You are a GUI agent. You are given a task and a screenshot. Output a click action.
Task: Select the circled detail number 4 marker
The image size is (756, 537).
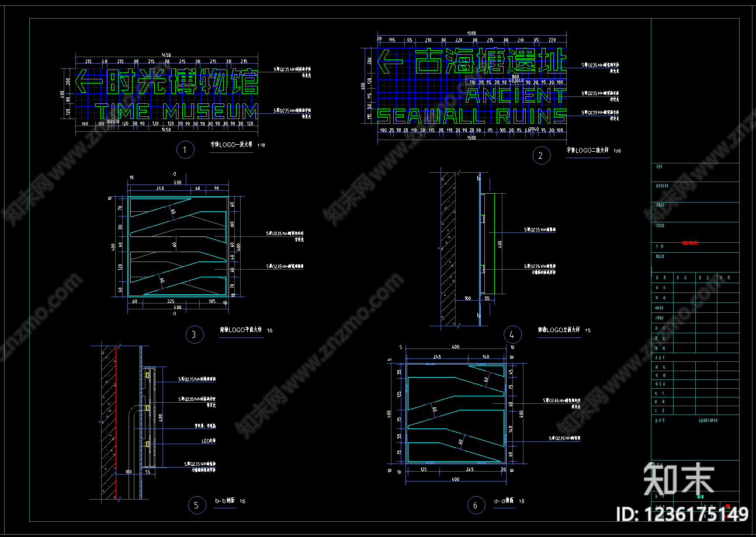pyautogui.click(x=512, y=334)
